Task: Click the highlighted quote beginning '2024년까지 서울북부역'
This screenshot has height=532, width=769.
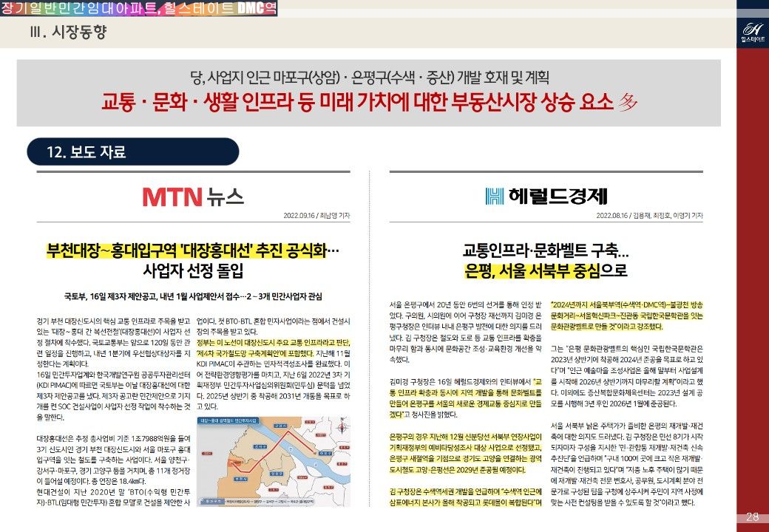Action: click(x=627, y=315)
